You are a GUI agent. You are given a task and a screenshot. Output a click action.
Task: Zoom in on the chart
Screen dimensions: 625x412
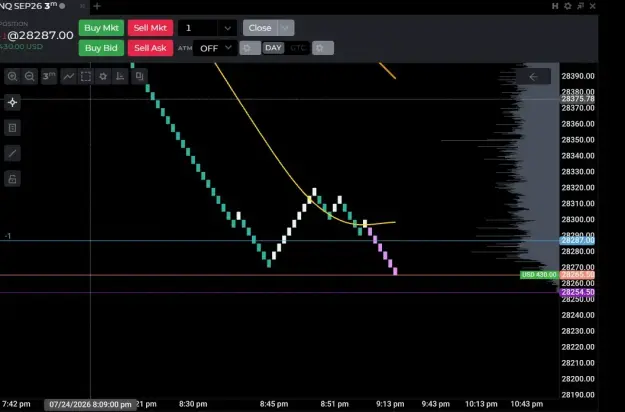(12, 76)
